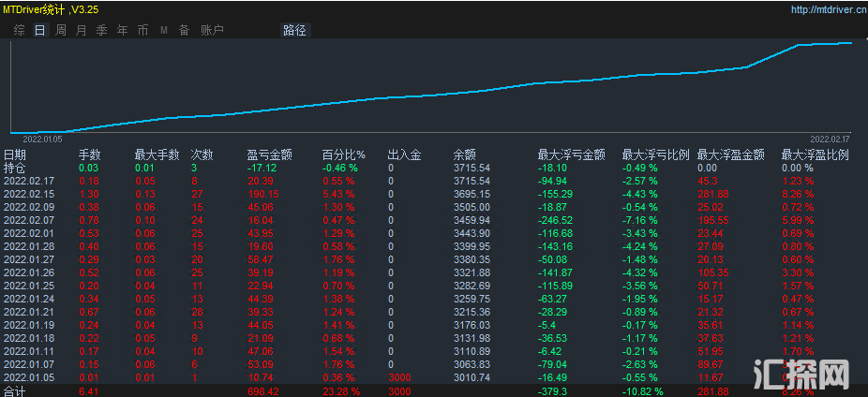The image size is (868, 397).
Task: Select the 日 daily statistics tab
Action: pos(39,30)
